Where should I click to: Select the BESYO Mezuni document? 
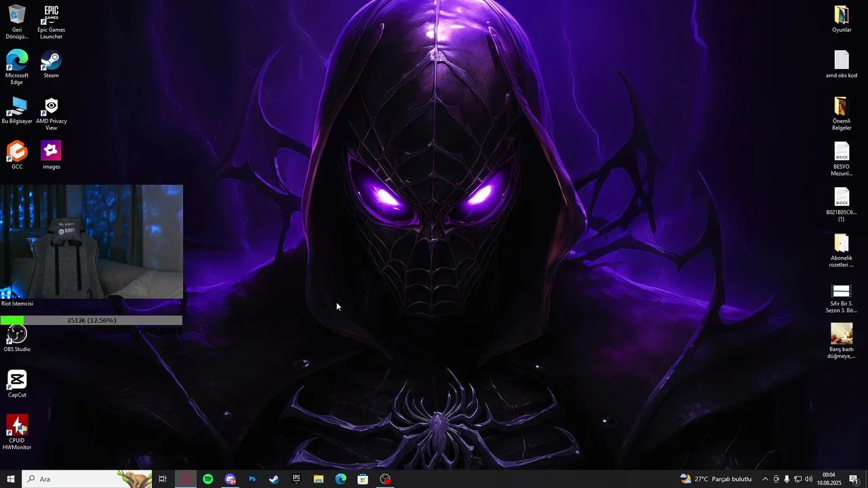842,159
